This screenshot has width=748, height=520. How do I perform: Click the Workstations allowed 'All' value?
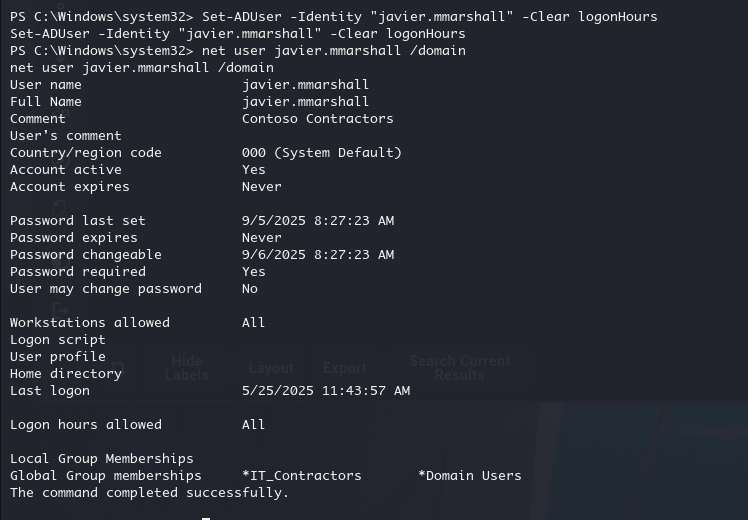pos(253,322)
